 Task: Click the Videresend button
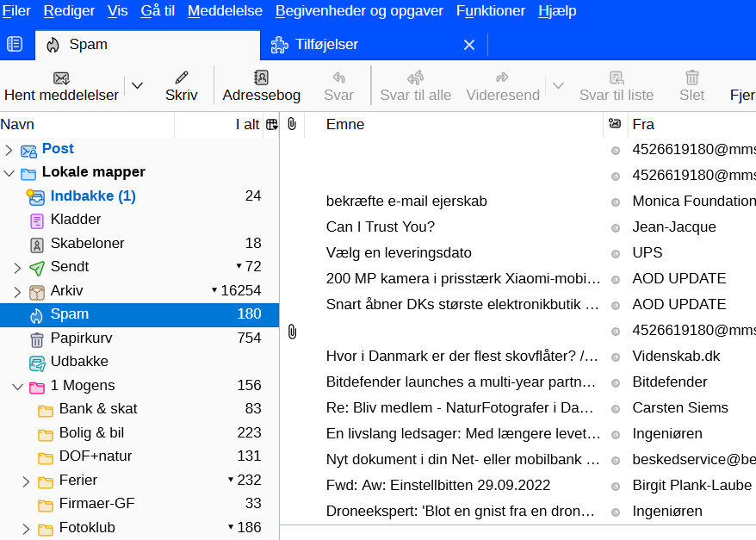pos(503,86)
